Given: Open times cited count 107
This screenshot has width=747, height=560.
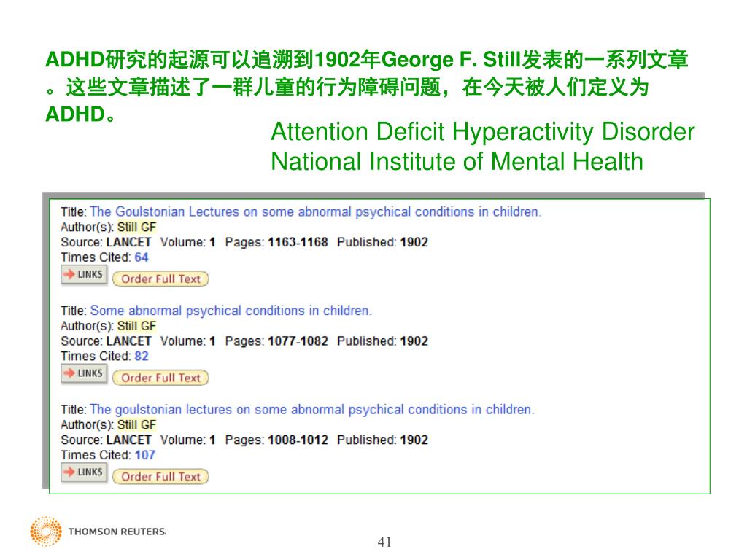Looking at the screenshot, I should coord(145,455).
